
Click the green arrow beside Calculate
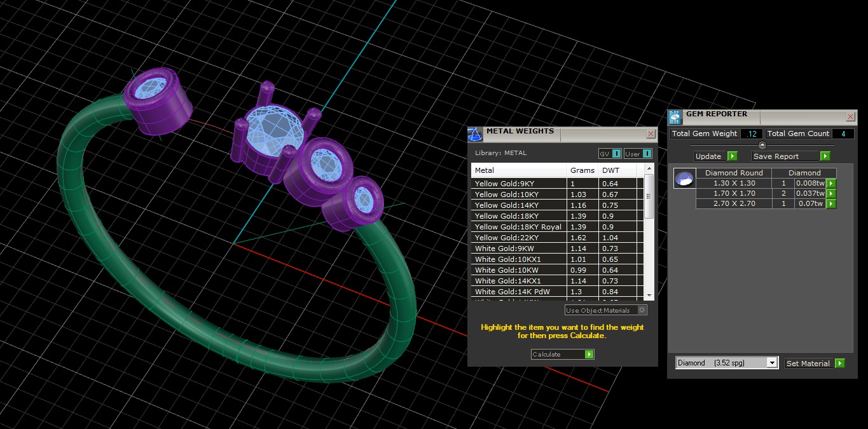pyautogui.click(x=589, y=355)
